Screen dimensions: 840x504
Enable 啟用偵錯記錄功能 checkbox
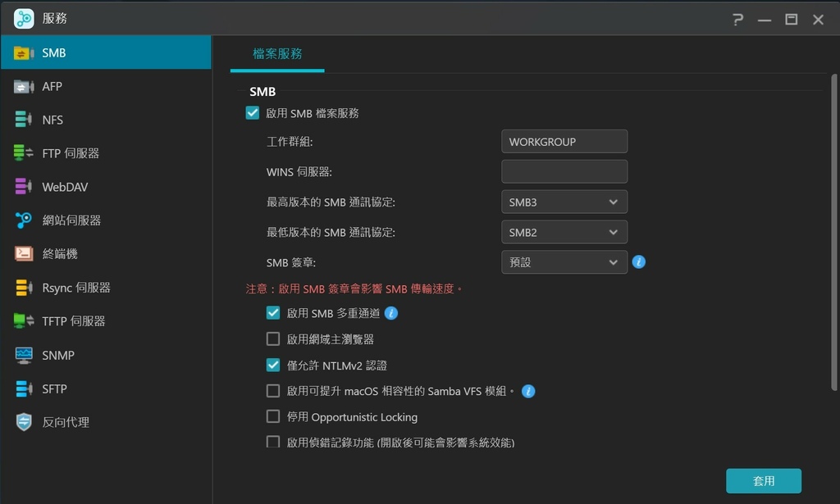[x=273, y=442]
